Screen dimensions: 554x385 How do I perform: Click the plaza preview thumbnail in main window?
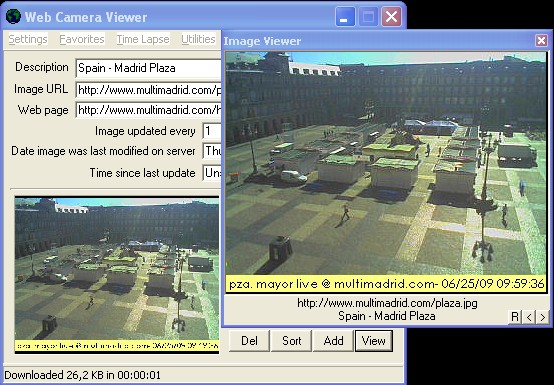pos(117,275)
